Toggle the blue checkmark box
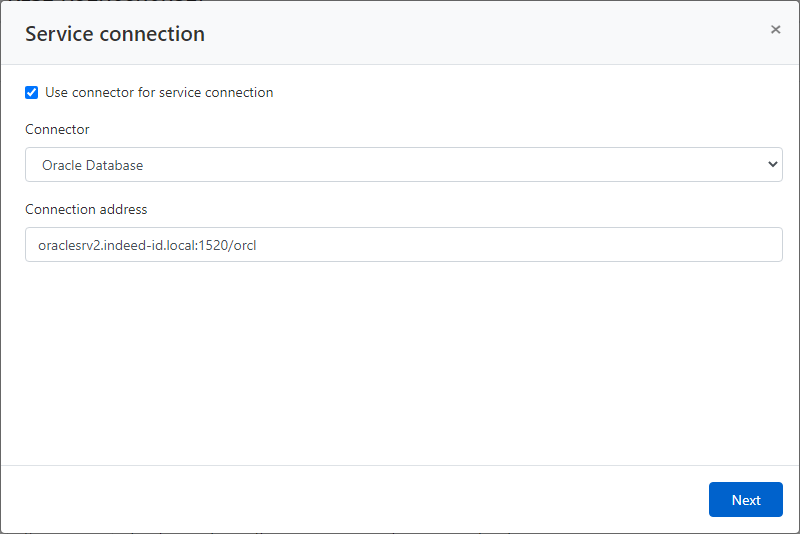800x534 pixels. (x=32, y=92)
